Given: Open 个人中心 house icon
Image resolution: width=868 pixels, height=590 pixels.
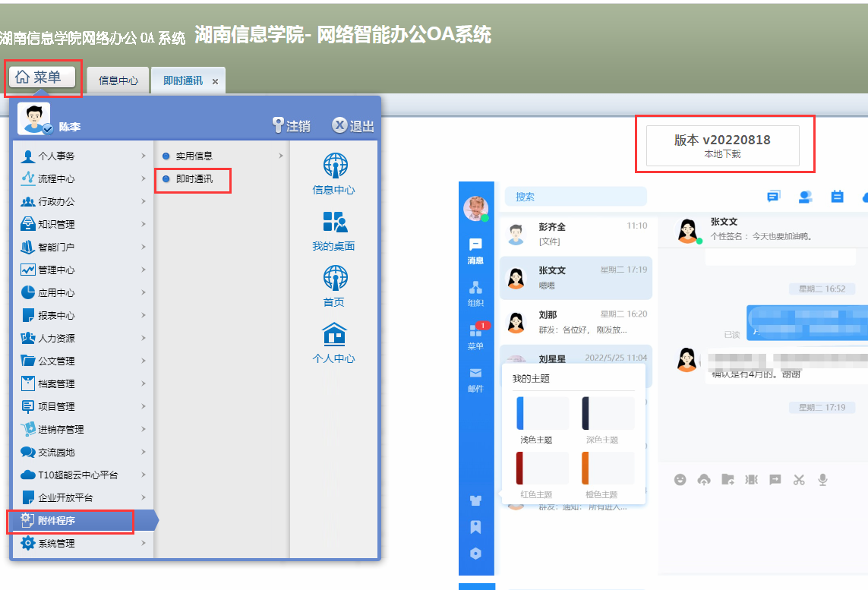Looking at the screenshot, I should coord(334,335).
